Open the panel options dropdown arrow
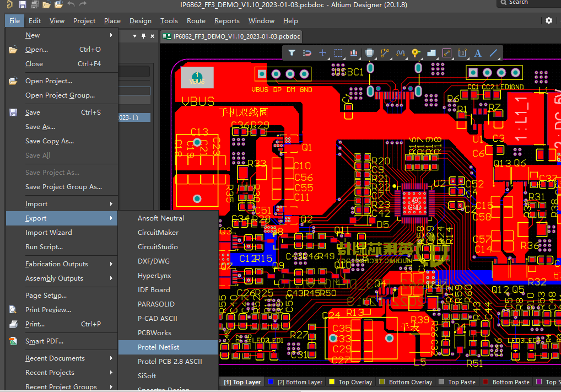The width and height of the screenshot is (561, 392). [x=134, y=36]
